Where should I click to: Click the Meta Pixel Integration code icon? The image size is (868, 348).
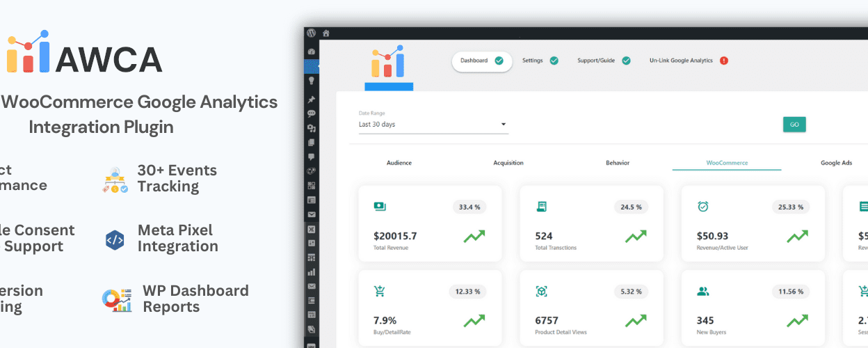(x=115, y=239)
